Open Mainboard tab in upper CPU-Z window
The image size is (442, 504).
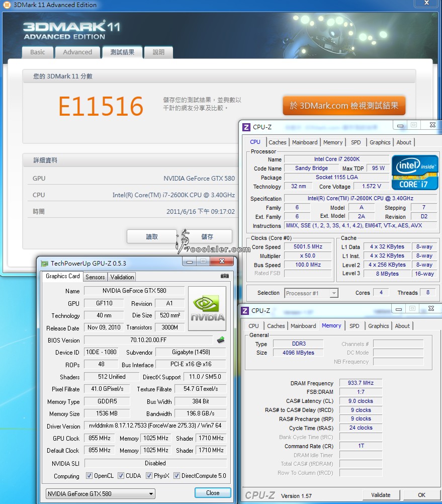pyautogui.click(x=305, y=142)
